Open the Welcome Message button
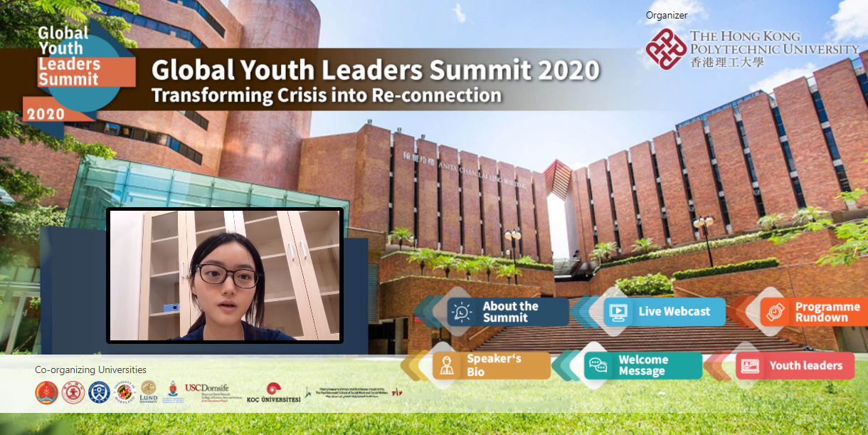Viewport: 868px width, 435px height. point(643,365)
